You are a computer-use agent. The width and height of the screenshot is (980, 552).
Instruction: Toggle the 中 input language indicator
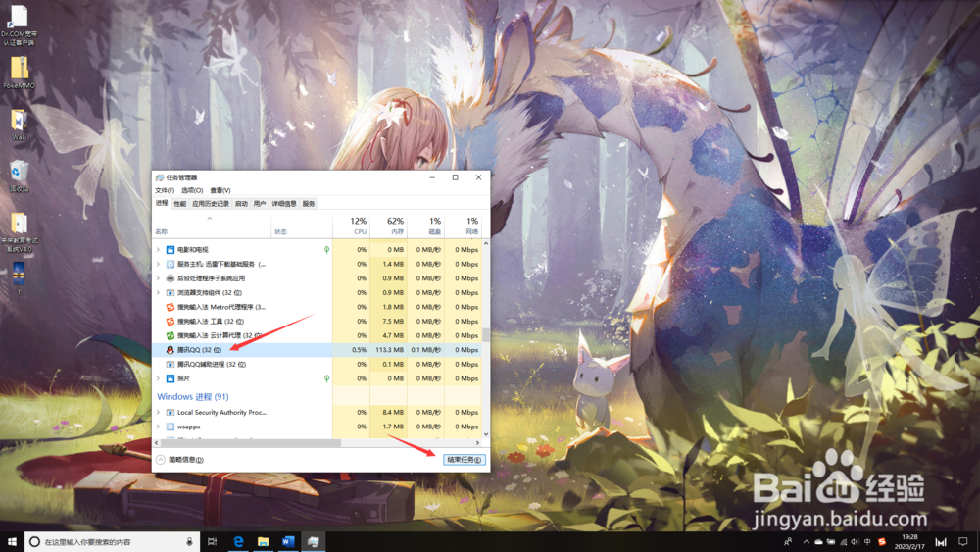click(x=867, y=542)
